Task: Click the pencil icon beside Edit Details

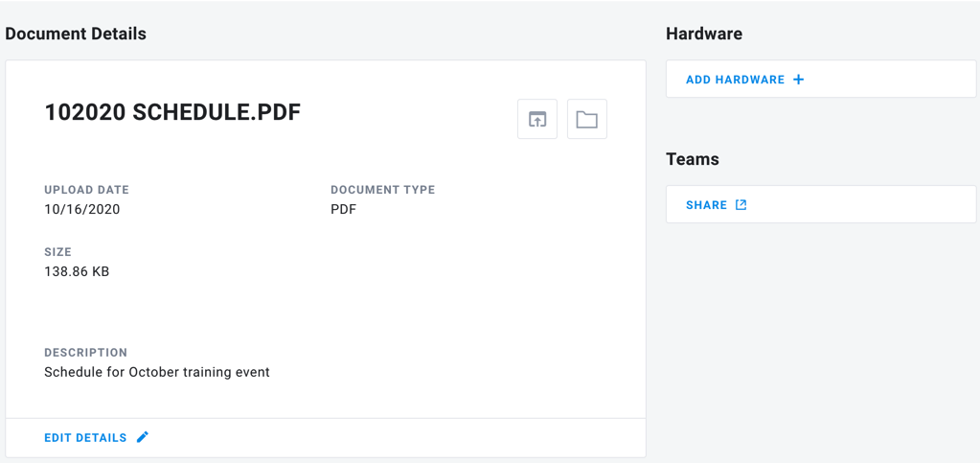Action: point(143,437)
